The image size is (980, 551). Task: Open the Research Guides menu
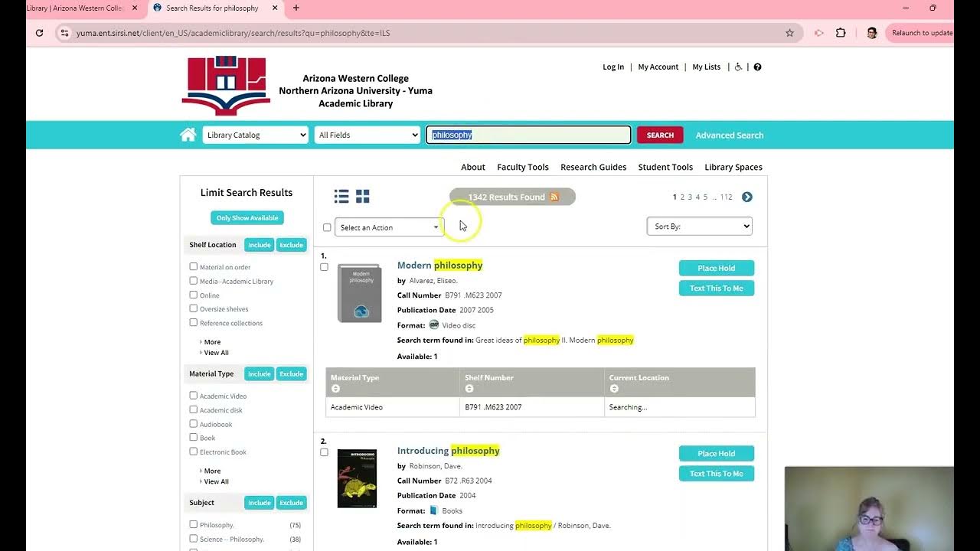pos(593,167)
